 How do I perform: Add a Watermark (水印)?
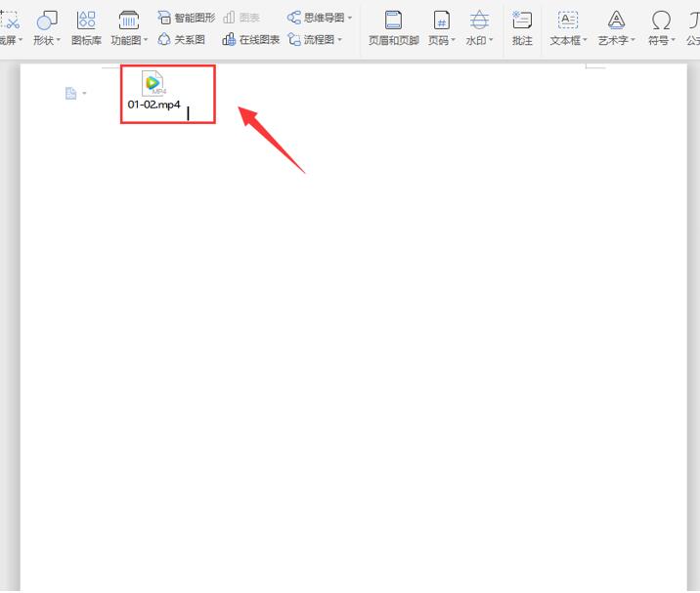tap(479, 27)
